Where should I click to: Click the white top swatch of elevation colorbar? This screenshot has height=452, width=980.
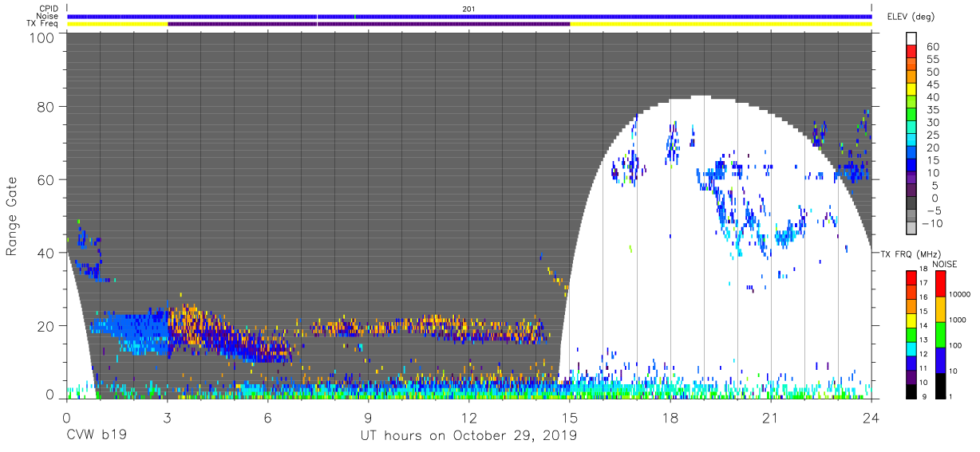[x=912, y=37]
